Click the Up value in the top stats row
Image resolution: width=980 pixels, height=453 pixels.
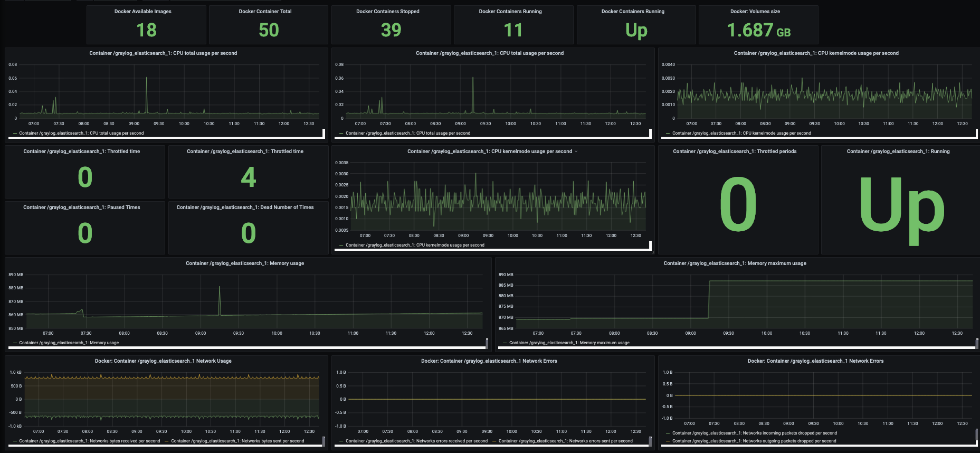tap(636, 31)
